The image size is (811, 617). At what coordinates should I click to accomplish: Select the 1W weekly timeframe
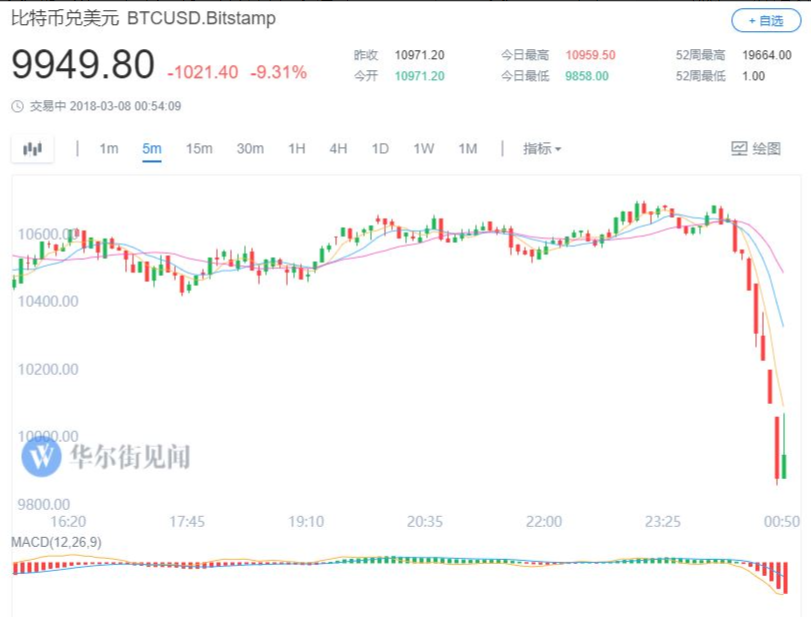[424, 149]
